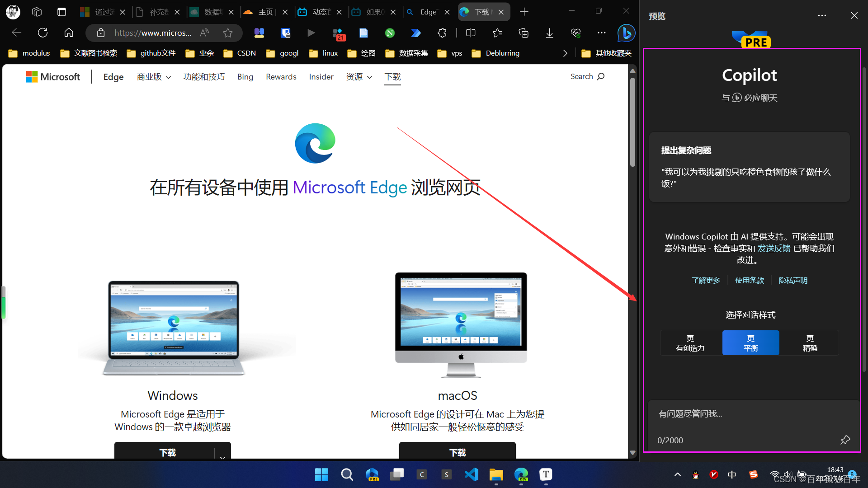
Task: Expand 商业版 dropdown in site navigation
Action: (154, 77)
